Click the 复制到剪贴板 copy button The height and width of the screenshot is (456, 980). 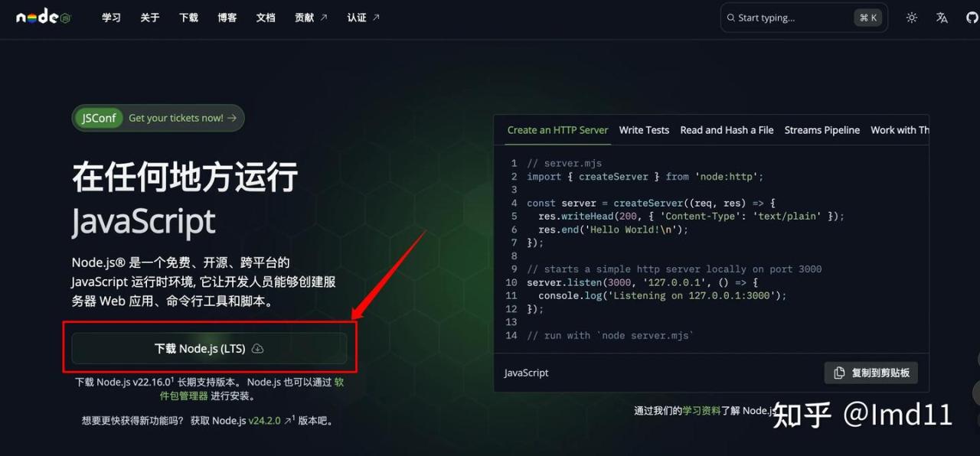tap(871, 373)
